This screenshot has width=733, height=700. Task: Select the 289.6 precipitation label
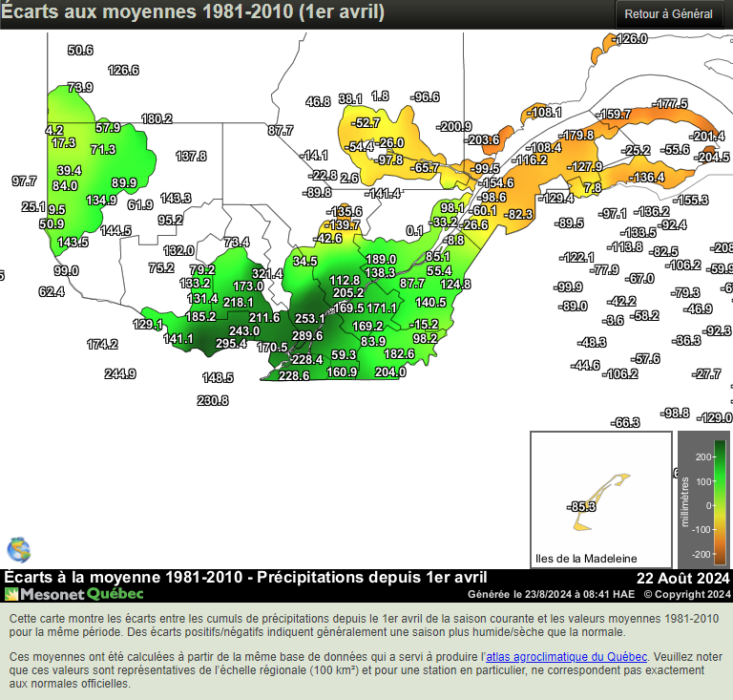coord(307,336)
